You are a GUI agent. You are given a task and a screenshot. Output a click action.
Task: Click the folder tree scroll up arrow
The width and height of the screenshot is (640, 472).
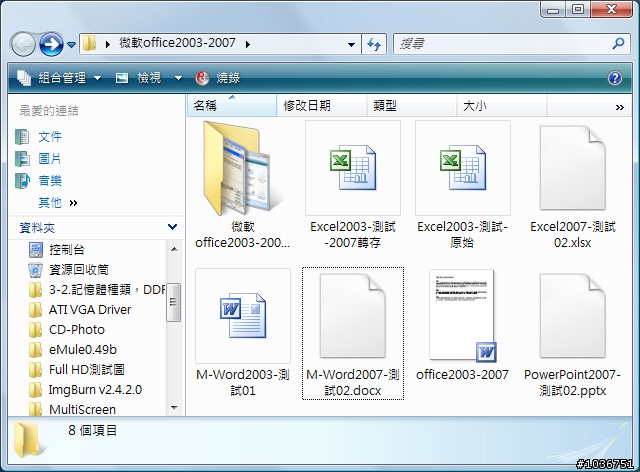point(174,249)
